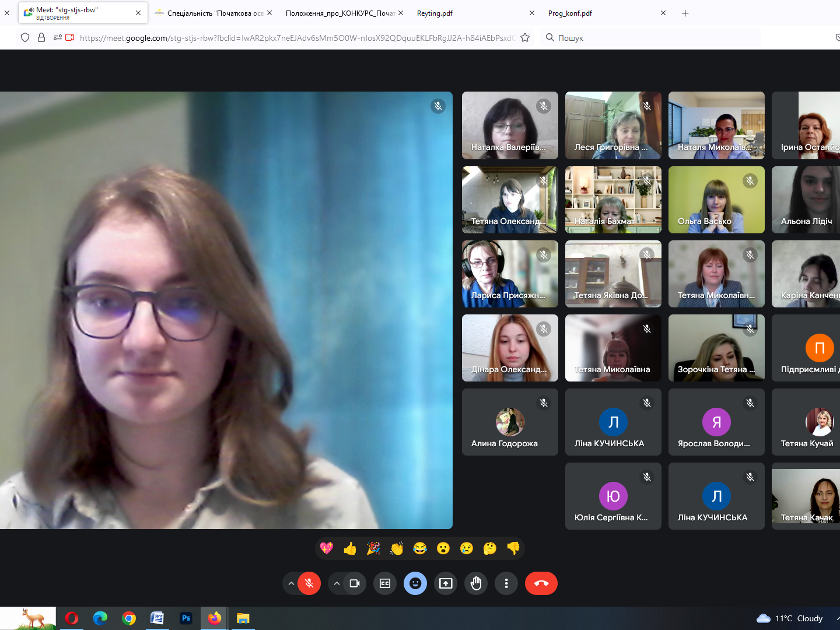Turn on closed captions
Image resolution: width=840 pixels, height=630 pixels.
pyautogui.click(x=385, y=583)
